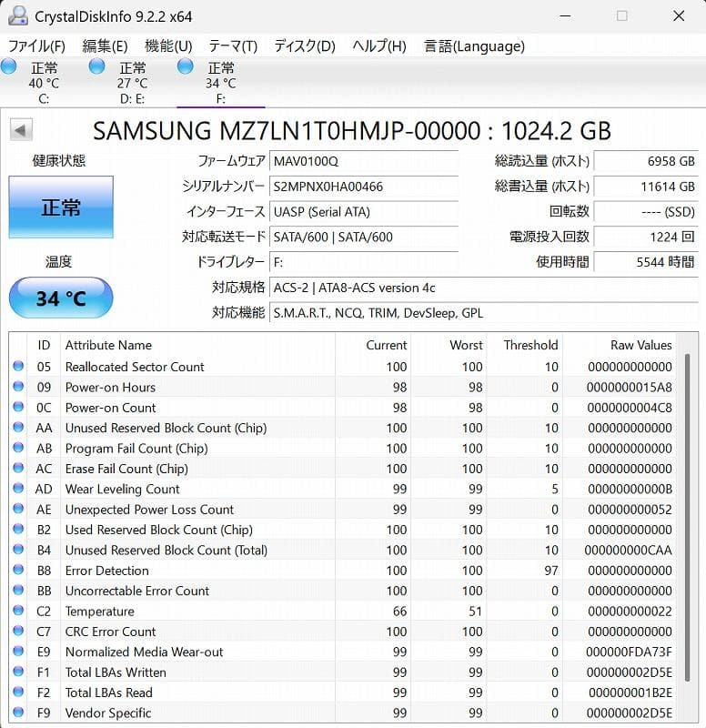
Task: Click raw value 0000000015A8 of Power-on Hours
Action: click(629, 388)
